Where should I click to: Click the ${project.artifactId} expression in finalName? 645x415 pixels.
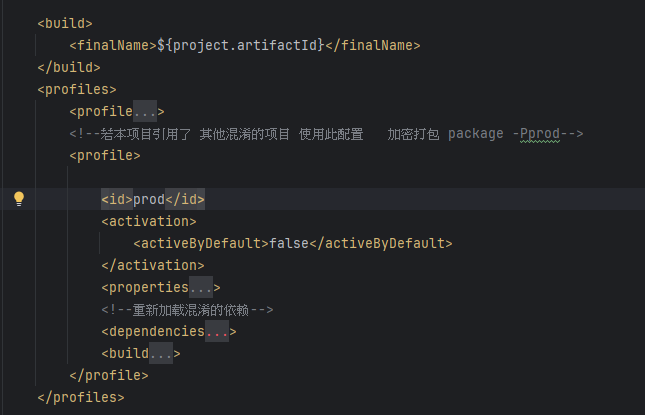(x=241, y=45)
